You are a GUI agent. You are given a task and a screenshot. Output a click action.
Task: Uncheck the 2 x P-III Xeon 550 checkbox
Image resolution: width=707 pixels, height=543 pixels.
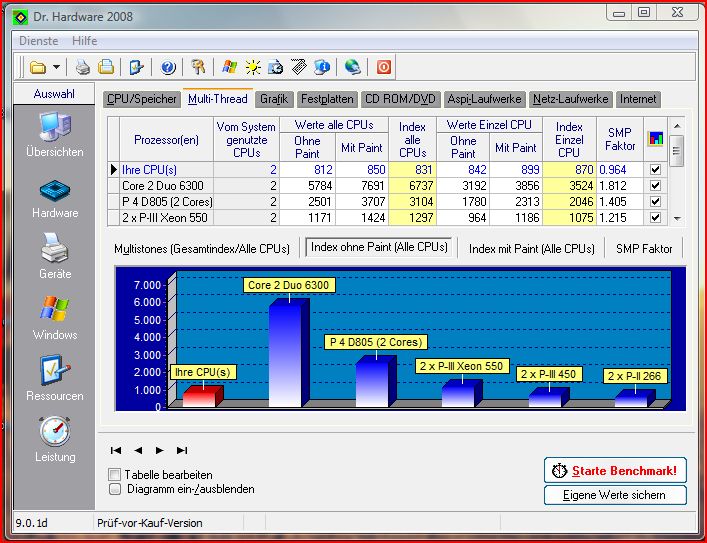coord(656,217)
